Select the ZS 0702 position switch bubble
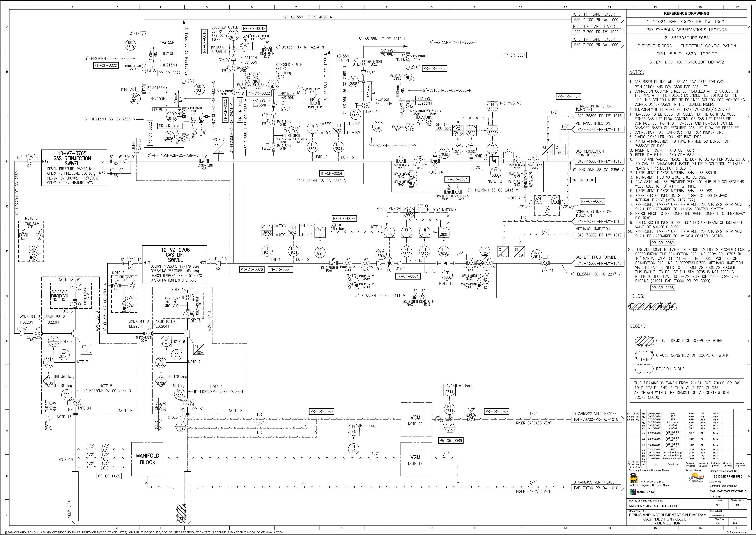 pos(177,354)
